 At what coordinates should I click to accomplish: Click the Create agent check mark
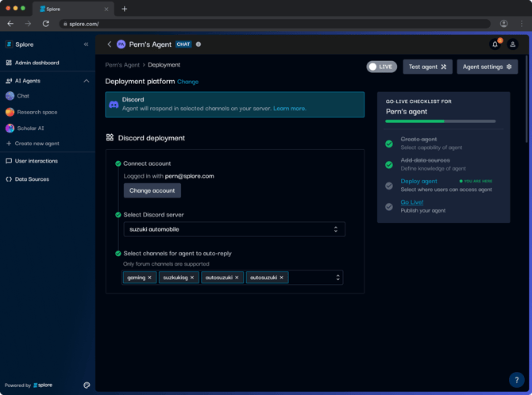click(x=389, y=144)
